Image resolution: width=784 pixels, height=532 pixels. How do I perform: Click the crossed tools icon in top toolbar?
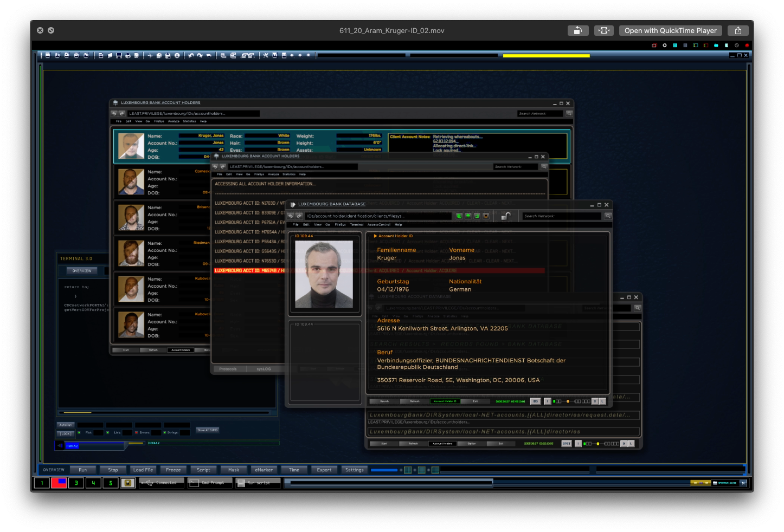point(266,55)
